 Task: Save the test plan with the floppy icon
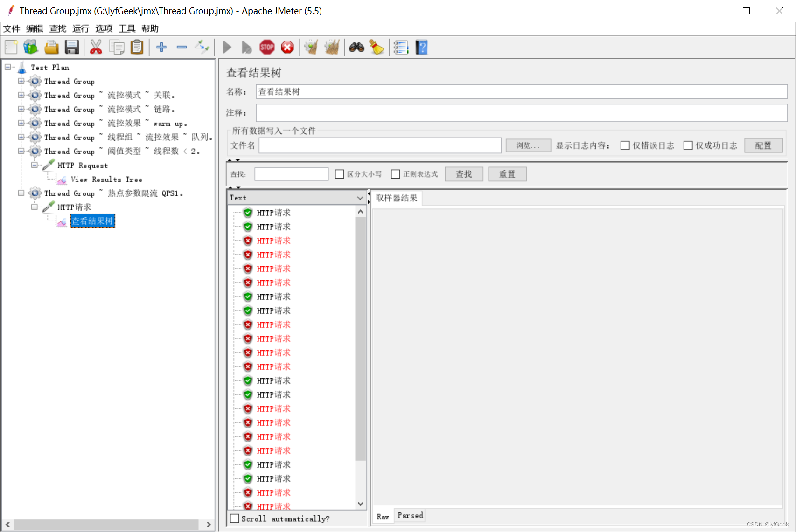(x=72, y=48)
